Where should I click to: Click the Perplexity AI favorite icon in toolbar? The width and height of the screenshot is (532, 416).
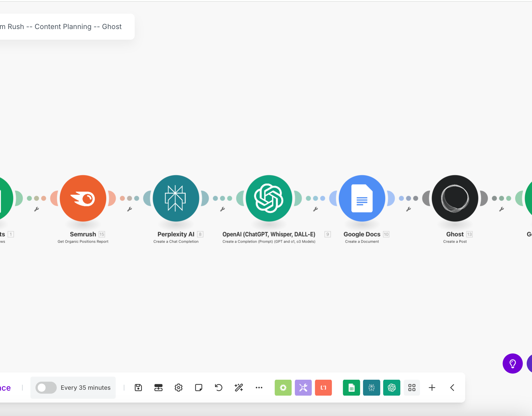pos(372,388)
